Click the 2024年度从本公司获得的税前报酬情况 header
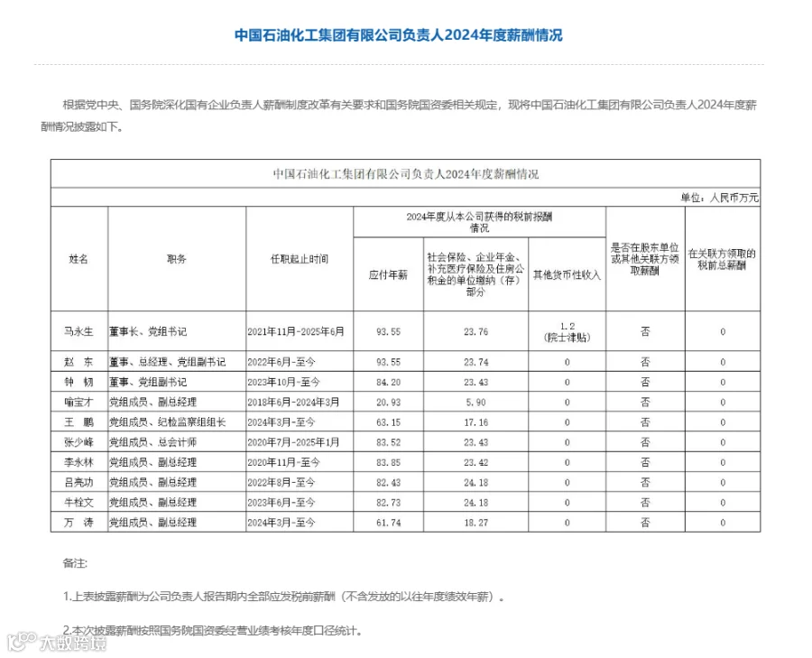 [479, 222]
